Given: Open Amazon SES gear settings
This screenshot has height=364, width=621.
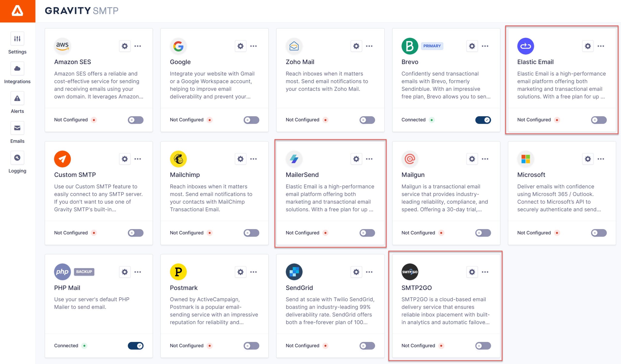Looking at the screenshot, I should pyautogui.click(x=125, y=46).
